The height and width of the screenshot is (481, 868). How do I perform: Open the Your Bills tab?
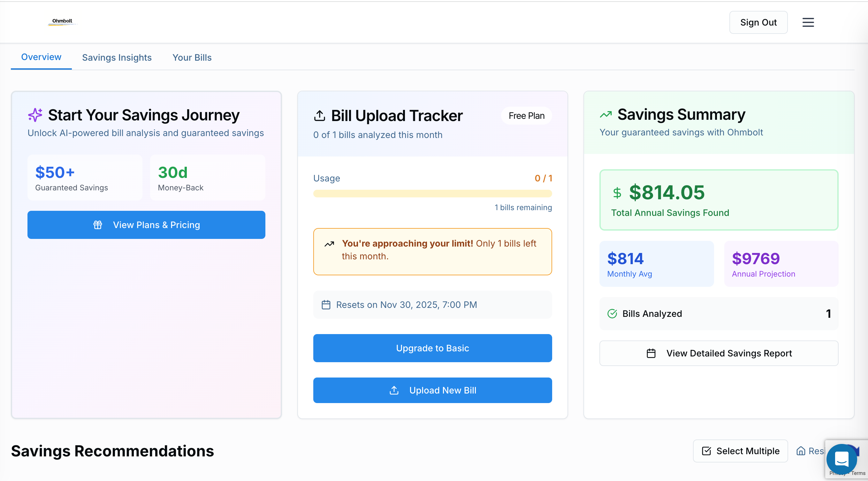(x=192, y=57)
